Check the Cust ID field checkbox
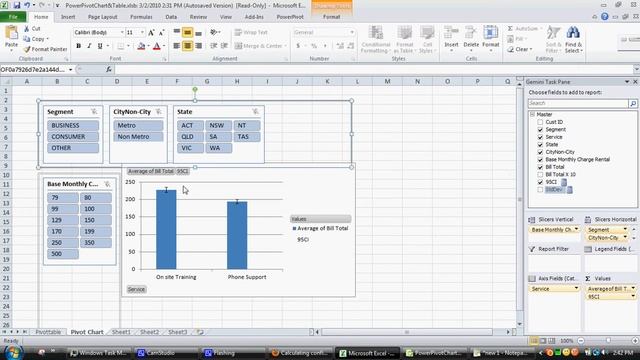The image size is (640, 360). click(x=540, y=122)
